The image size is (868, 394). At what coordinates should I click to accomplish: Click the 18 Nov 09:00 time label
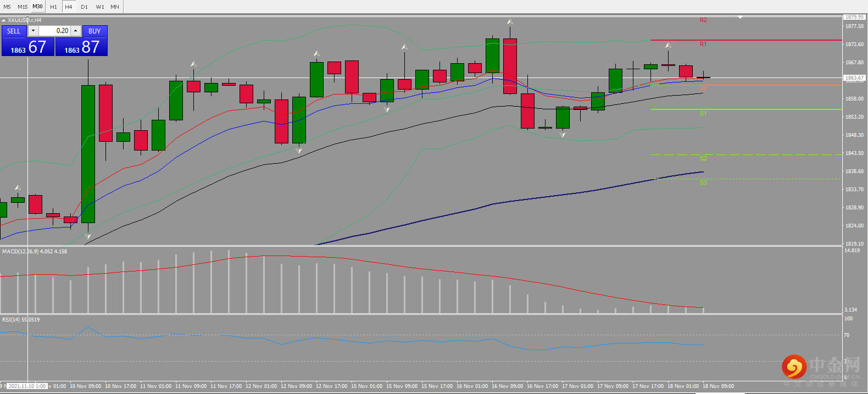coord(719,386)
